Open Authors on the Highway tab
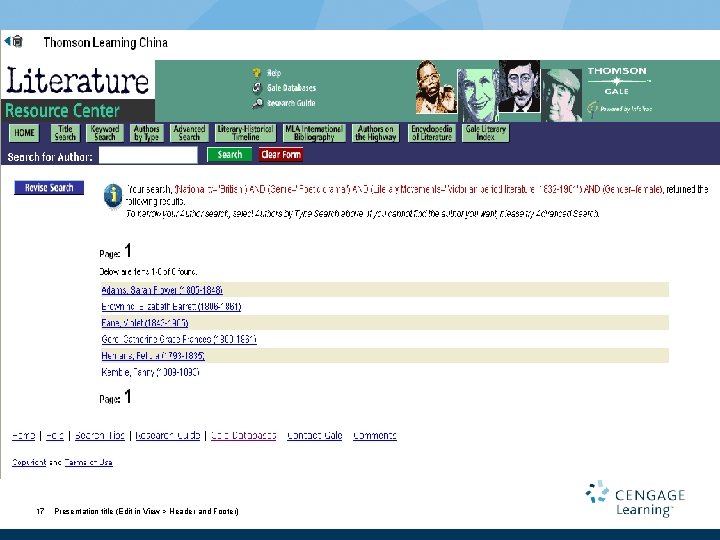This screenshot has width=720, height=540. click(376, 133)
